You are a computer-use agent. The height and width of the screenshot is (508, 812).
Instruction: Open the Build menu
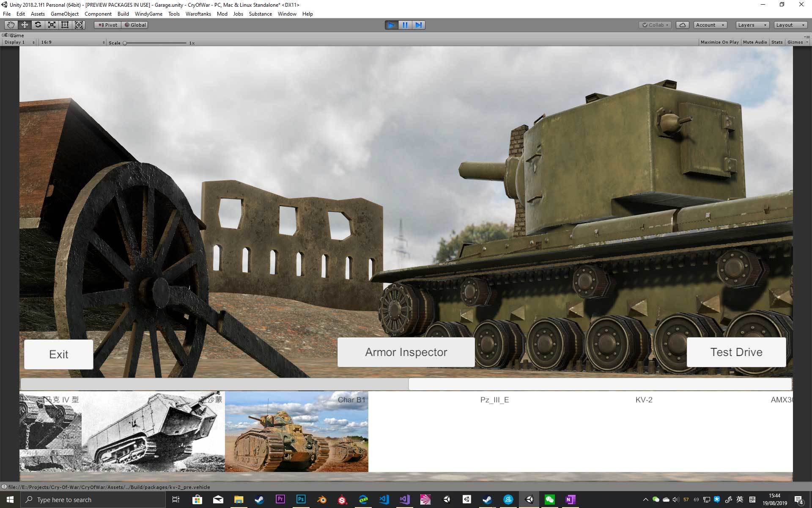pyautogui.click(x=123, y=14)
